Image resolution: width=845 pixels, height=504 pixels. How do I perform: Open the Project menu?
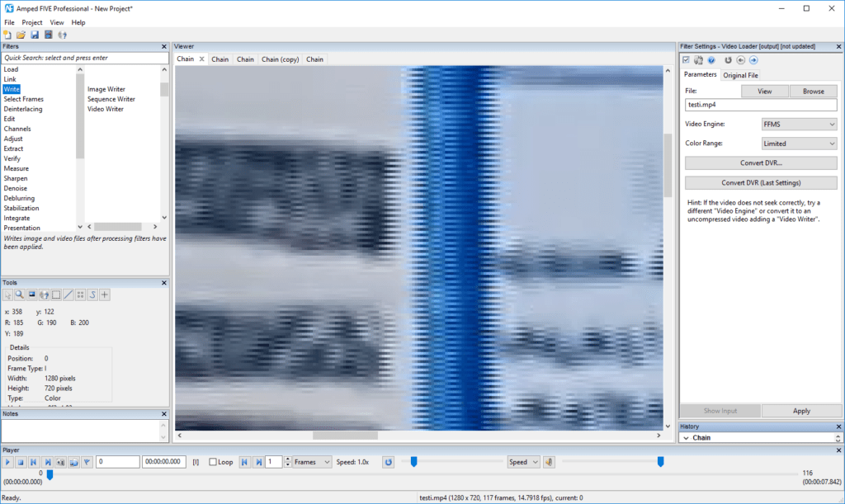tap(32, 22)
